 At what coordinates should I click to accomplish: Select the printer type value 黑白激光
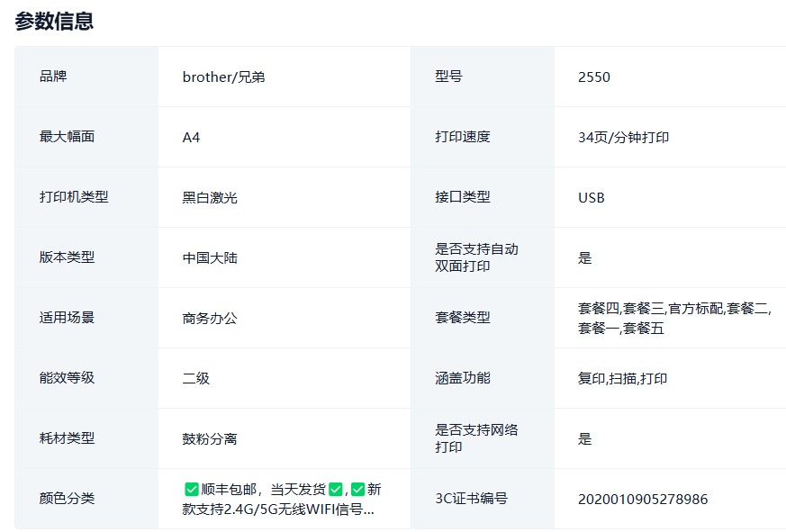[x=210, y=198]
